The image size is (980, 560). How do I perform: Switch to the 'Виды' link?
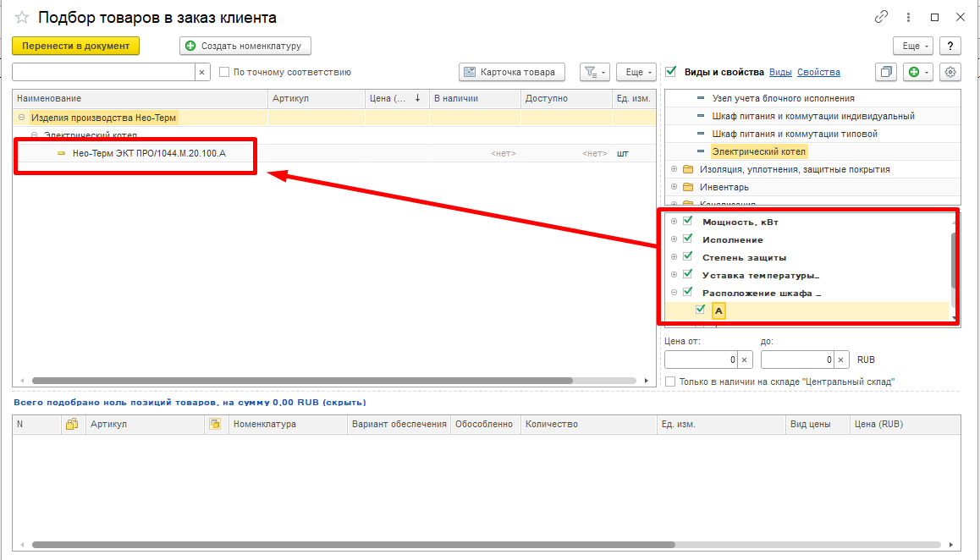tap(780, 72)
